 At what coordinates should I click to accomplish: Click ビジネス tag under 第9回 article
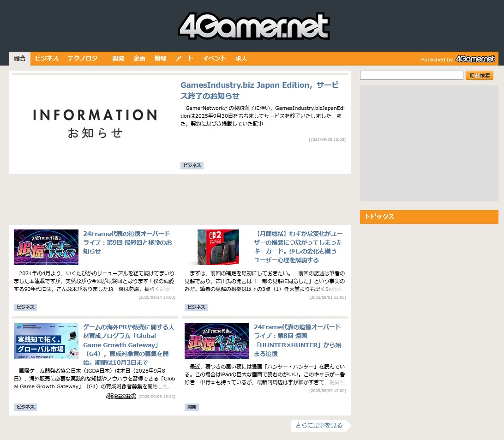pos(25,307)
